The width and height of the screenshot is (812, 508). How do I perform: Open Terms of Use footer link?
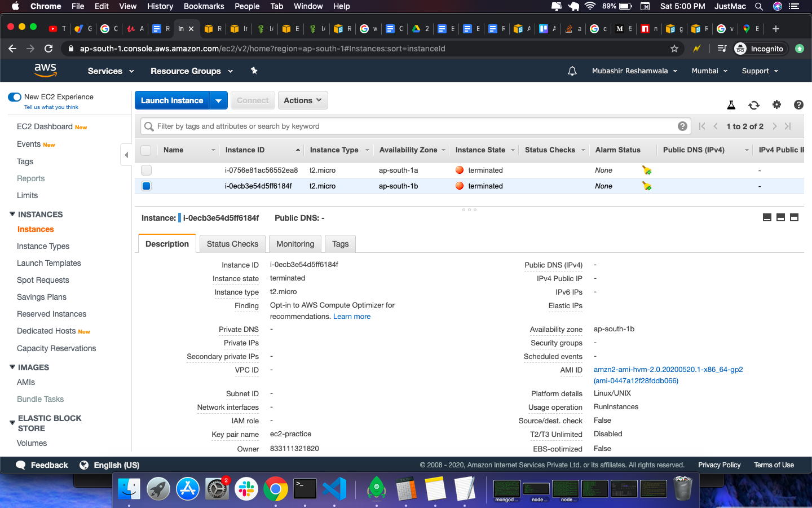point(774,465)
